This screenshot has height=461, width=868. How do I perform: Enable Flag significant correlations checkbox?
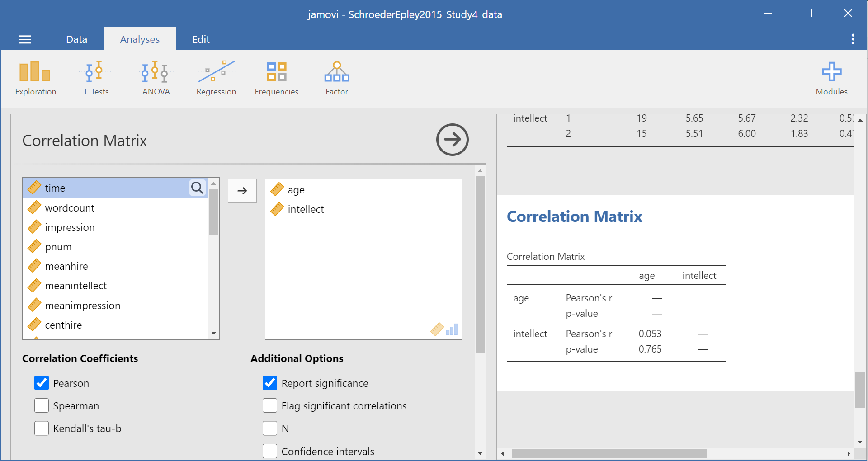[x=270, y=405]
